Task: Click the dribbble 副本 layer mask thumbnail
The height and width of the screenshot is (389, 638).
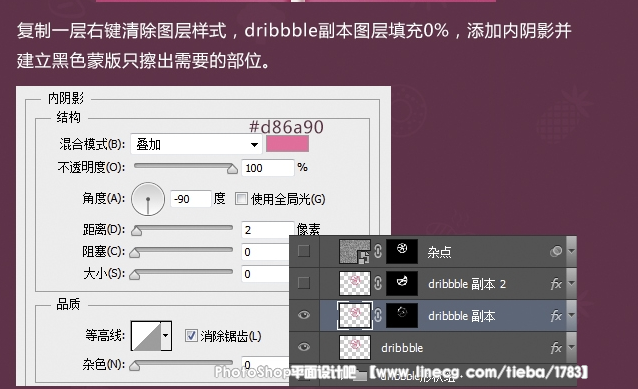Action: click(402, 315)
